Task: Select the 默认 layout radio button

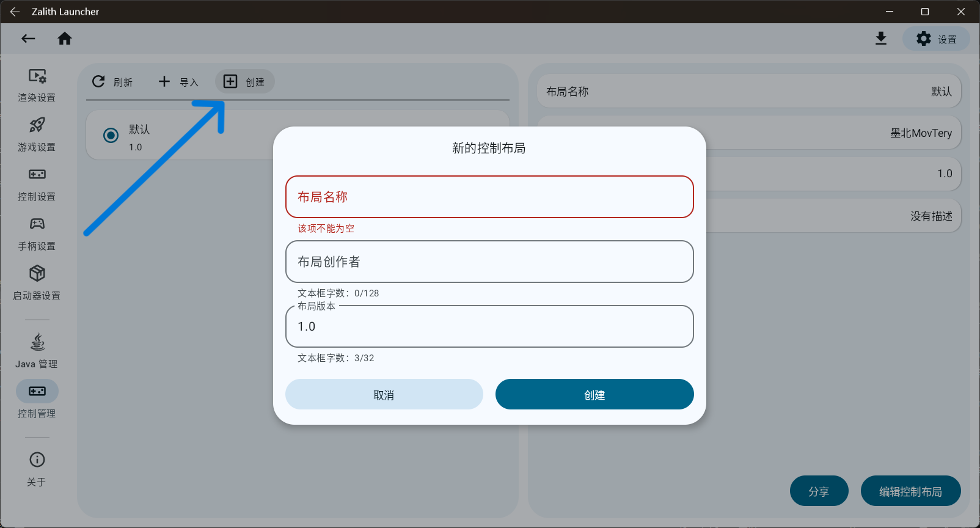Action: [111, 135]
